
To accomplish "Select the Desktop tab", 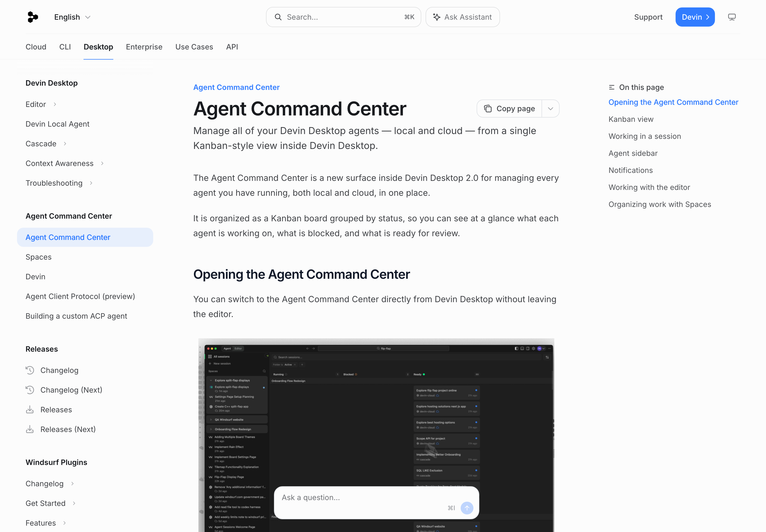I will tap(98, 47).
